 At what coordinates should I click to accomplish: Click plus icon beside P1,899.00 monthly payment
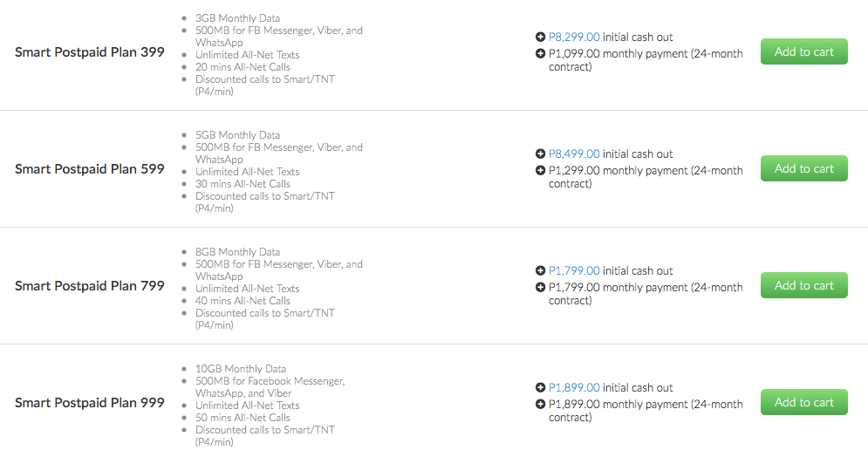[541, 405]
